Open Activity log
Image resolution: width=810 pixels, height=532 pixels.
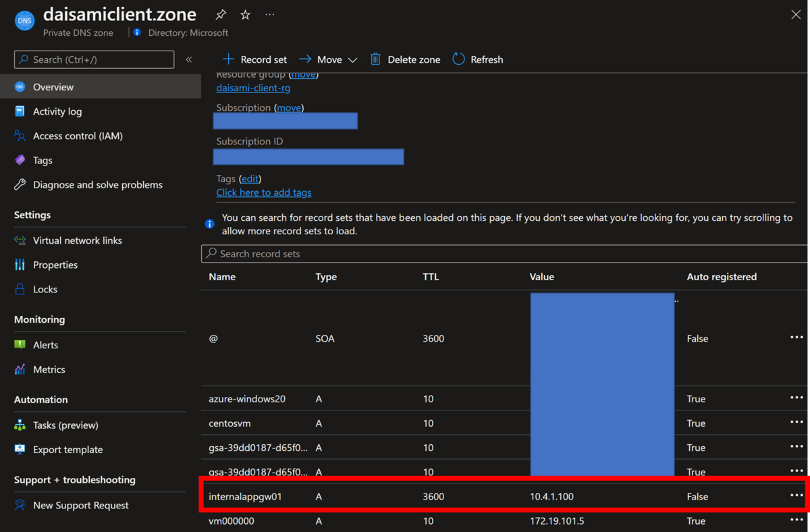click(x=57, y=111)
